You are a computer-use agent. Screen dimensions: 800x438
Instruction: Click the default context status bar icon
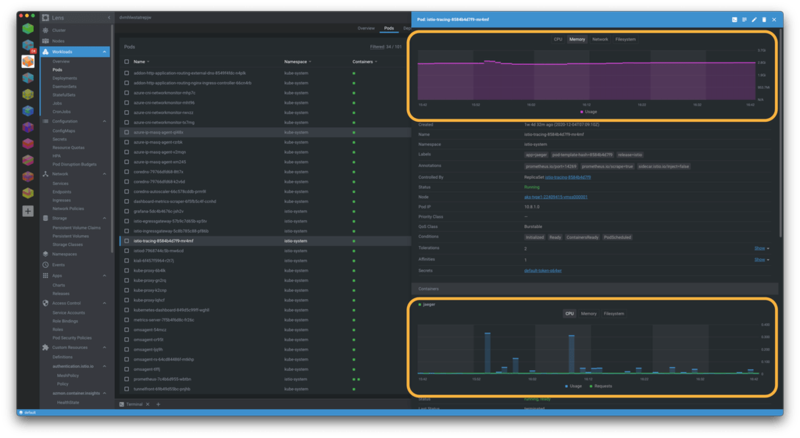click(x=21, y=412)
